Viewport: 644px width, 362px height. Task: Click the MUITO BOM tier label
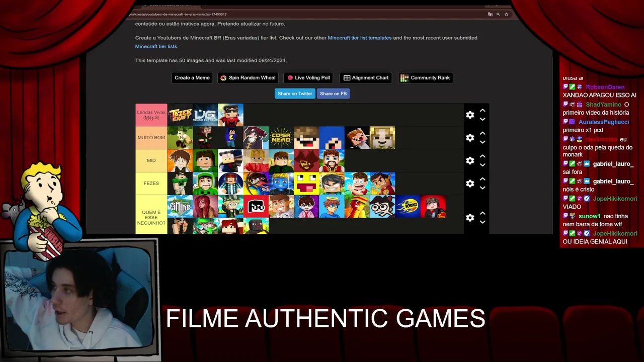click(151, 138)
